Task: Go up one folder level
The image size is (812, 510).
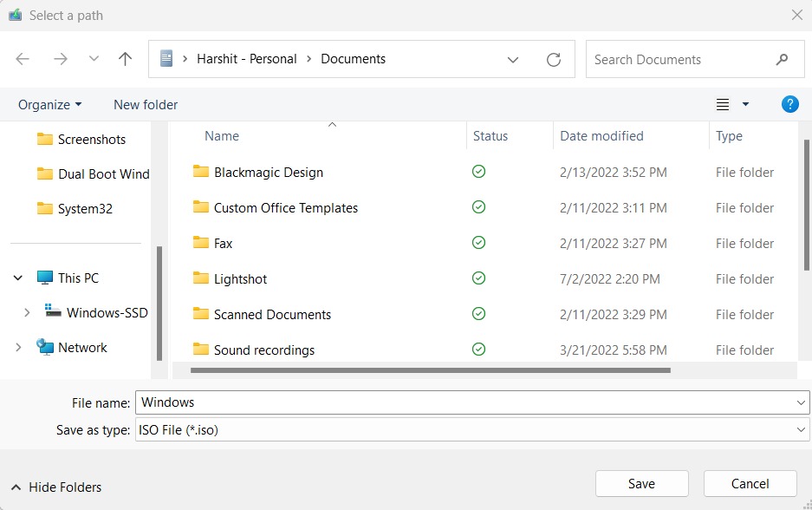Action: point(125,59)
